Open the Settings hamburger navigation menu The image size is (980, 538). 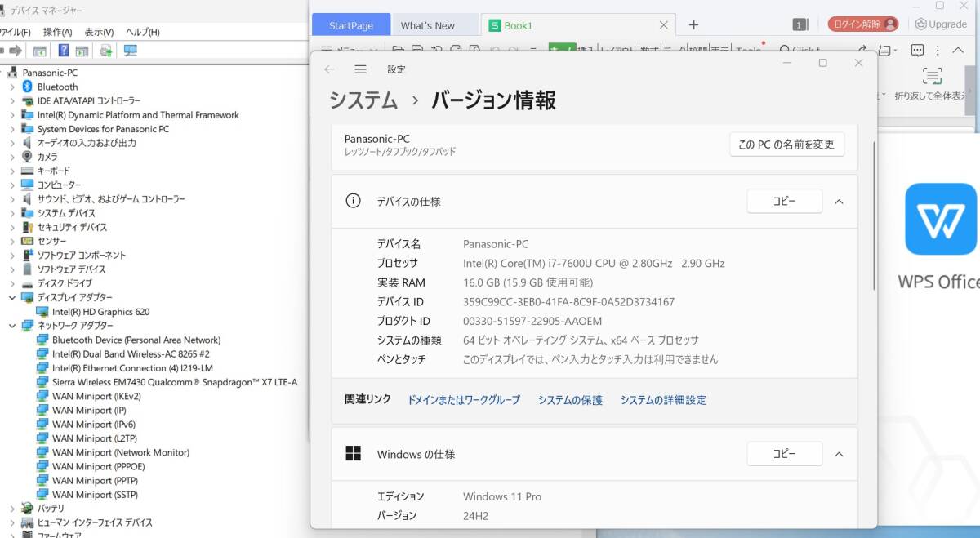[360, 69]
